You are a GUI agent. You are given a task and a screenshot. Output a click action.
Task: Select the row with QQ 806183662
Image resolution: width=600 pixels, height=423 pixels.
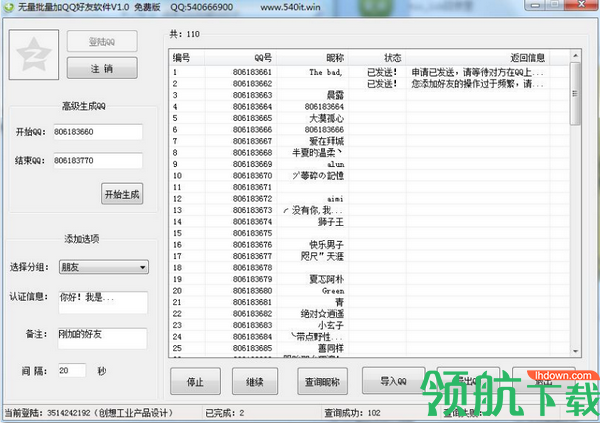click(x=369, y=83)
